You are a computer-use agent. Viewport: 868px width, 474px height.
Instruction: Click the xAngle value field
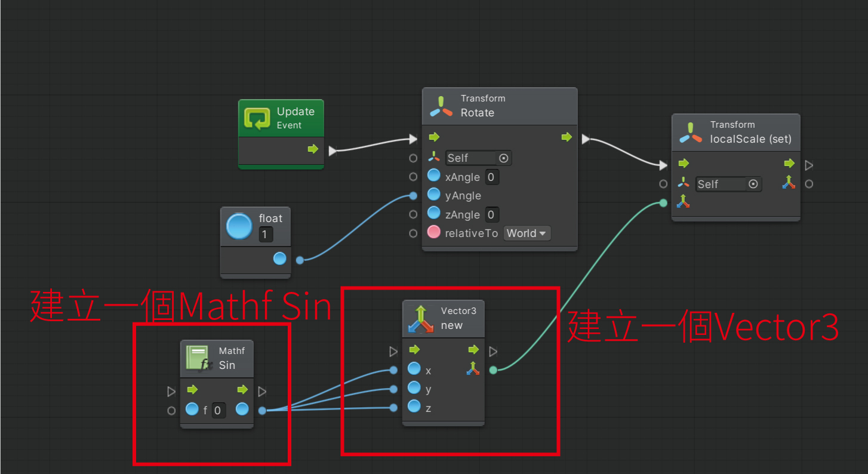491,177
